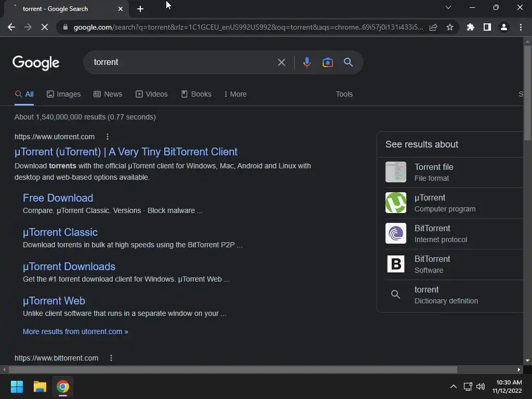The height and width of the screenshot is (399, 532).
Task: Open the µTorrent Downloads sitelink
Action: pos(69,267)
